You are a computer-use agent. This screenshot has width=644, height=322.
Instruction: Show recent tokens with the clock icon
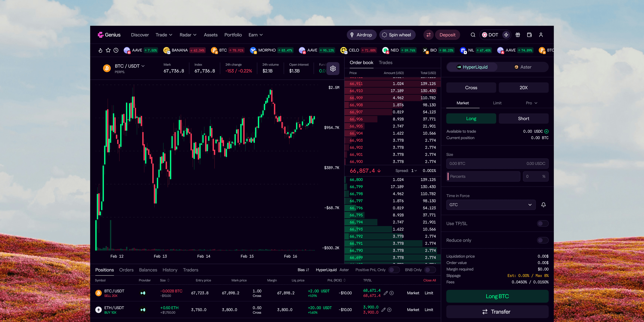116,50
